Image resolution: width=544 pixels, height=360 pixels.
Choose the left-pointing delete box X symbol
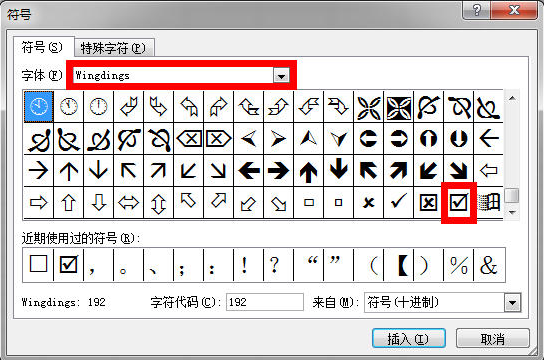pos(188,139)
